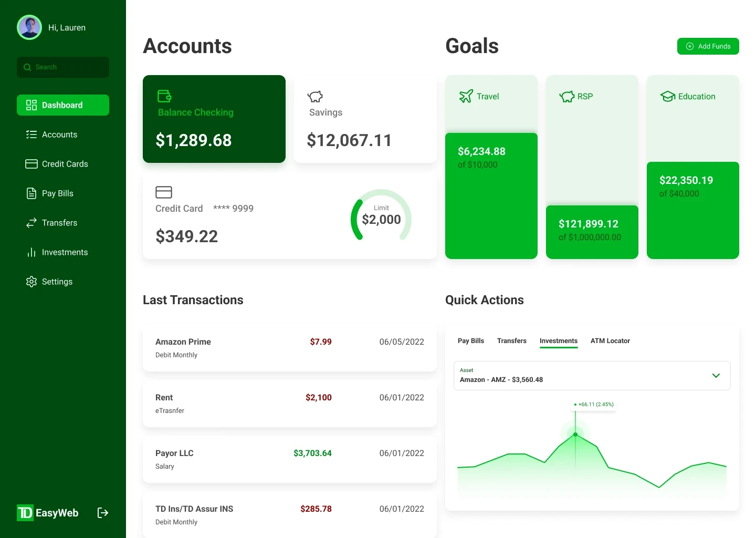This screenshot has height=538, width=756.
Task: Go to Credit Cards in sidebar
Action: [x=63, y=164]
